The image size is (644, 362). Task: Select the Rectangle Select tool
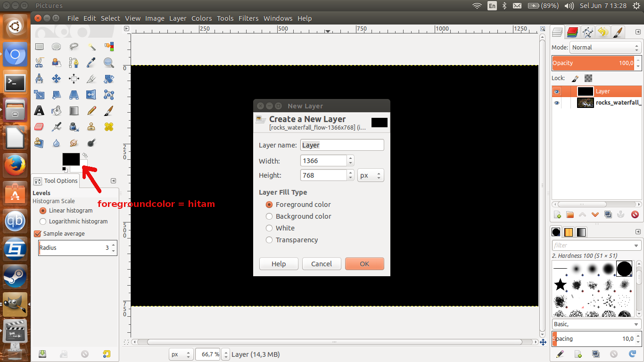pos(39,46)
